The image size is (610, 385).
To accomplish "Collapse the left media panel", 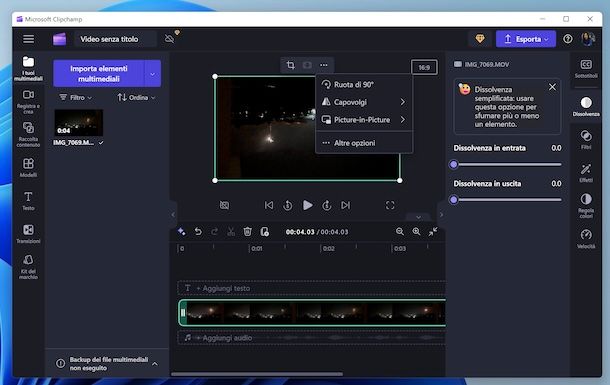I will (173, 214).
